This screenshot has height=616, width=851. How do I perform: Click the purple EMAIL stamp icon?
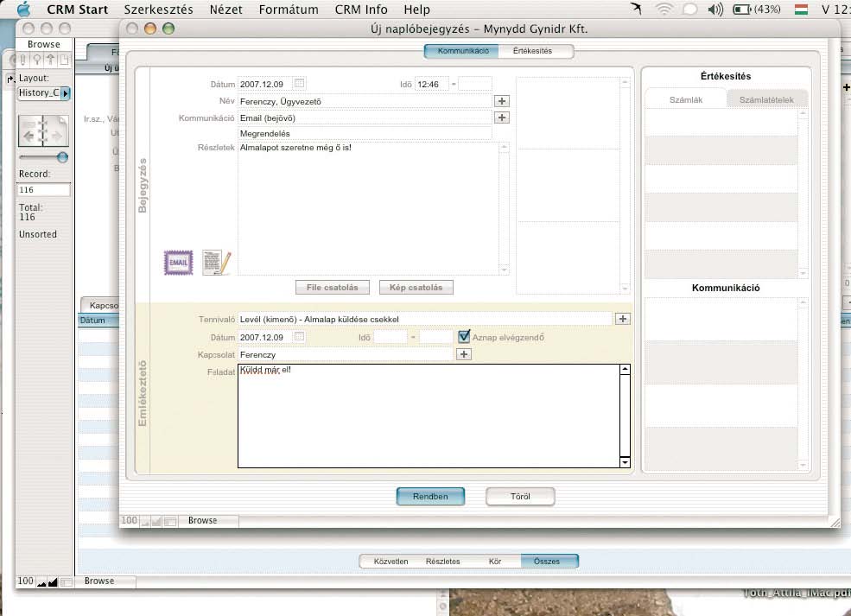coord(178,263)
